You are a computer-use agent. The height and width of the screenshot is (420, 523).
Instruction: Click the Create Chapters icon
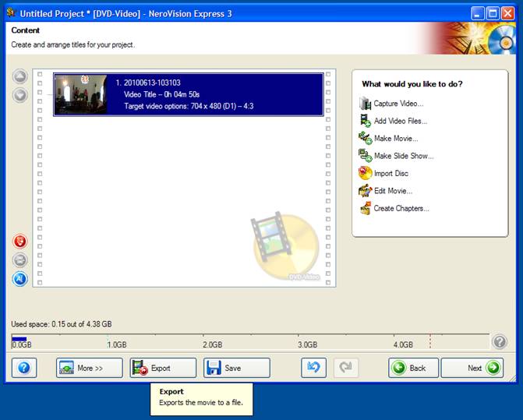tap(366, 208)
